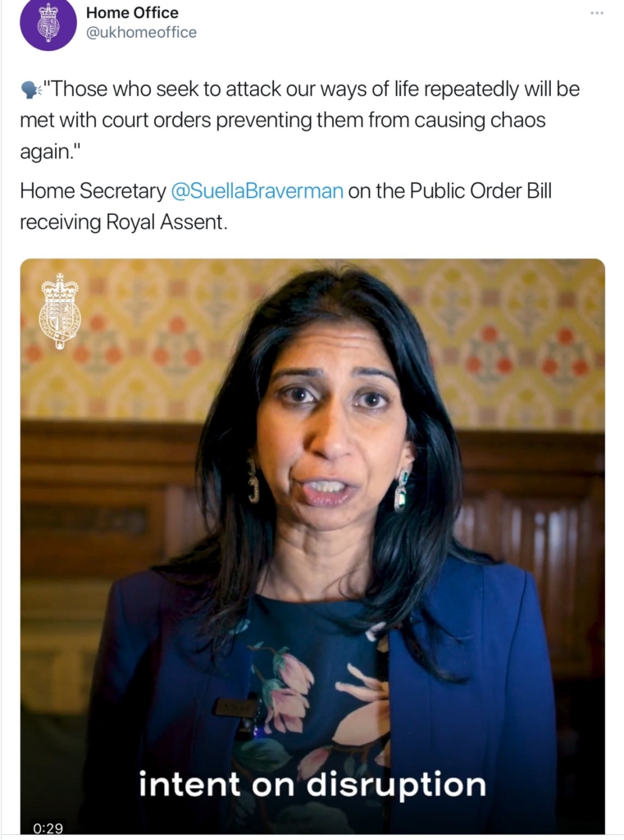Open the @SuellaBraverman mention link
The height and width of the screenshot is (840, 624).
[x=257, y=190]
